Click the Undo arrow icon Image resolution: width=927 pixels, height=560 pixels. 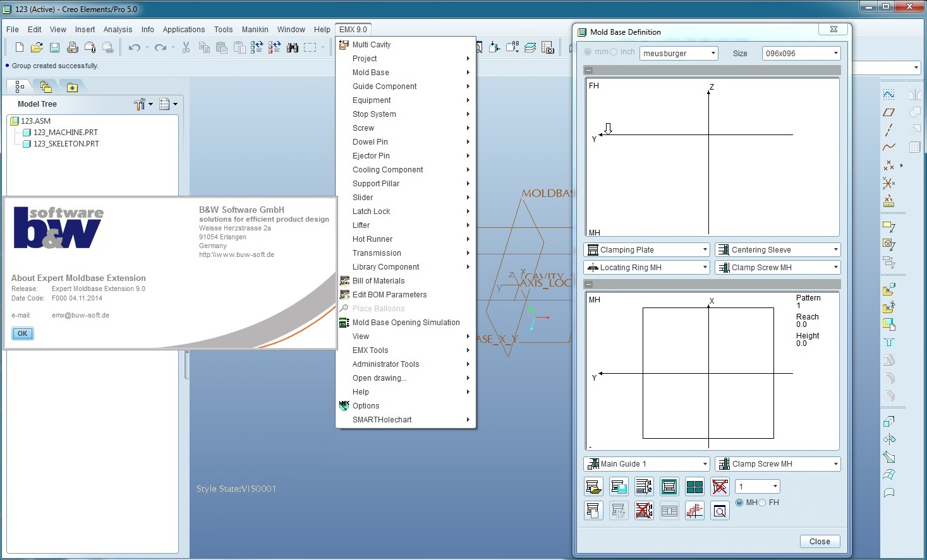pyautogui.click(x=134, y=47)
